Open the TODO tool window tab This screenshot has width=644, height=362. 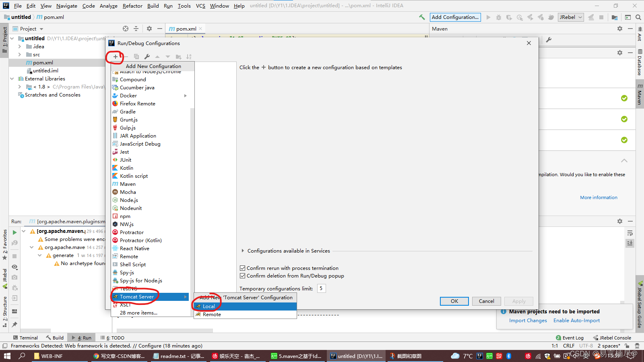click(x=112, y=338)
